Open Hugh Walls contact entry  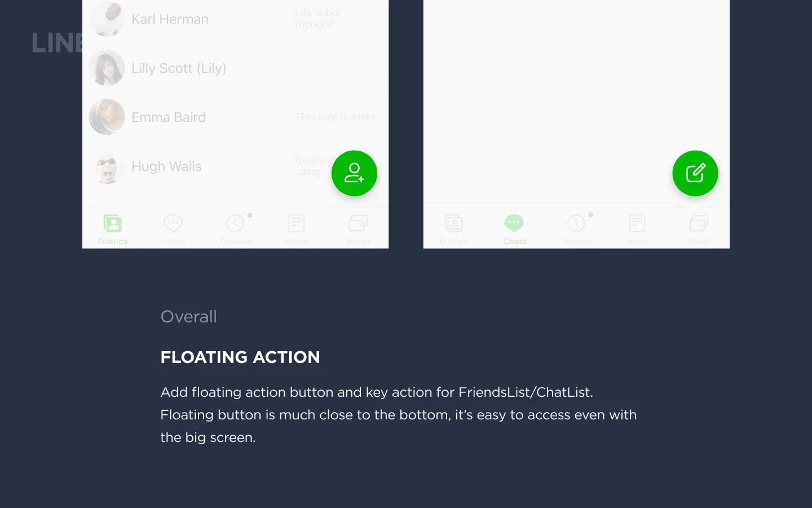166,167
